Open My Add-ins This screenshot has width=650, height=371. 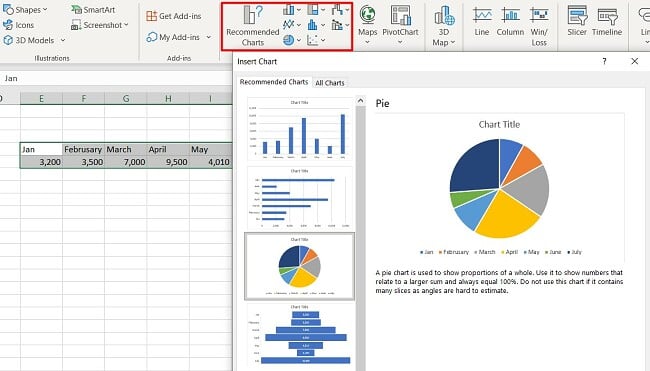[173, 37]
